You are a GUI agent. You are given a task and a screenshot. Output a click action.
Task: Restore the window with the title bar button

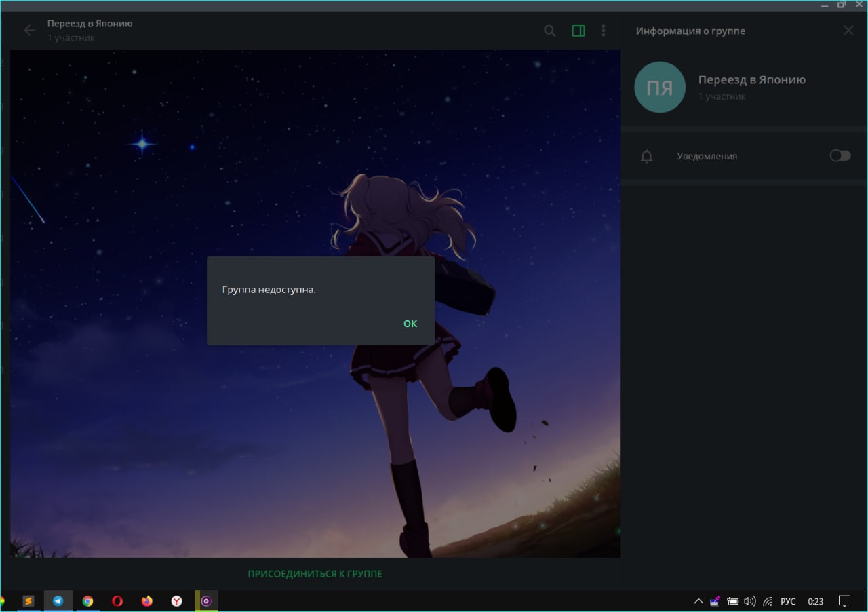tap(842, 4)
